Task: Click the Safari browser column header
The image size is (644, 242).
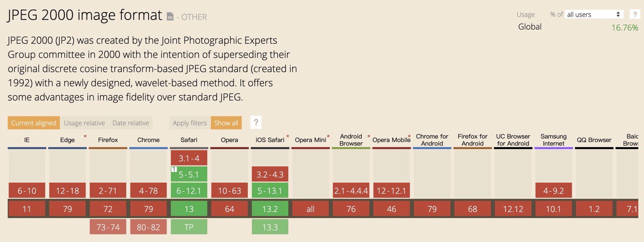Action: point(189,140)
